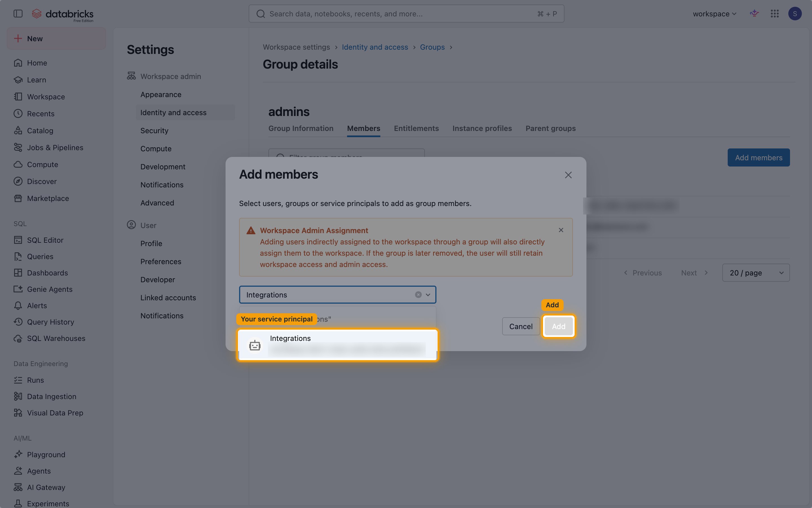Open the user avatar S menu
This screenshot has width=812, height=508.
(x=795, y=14)
